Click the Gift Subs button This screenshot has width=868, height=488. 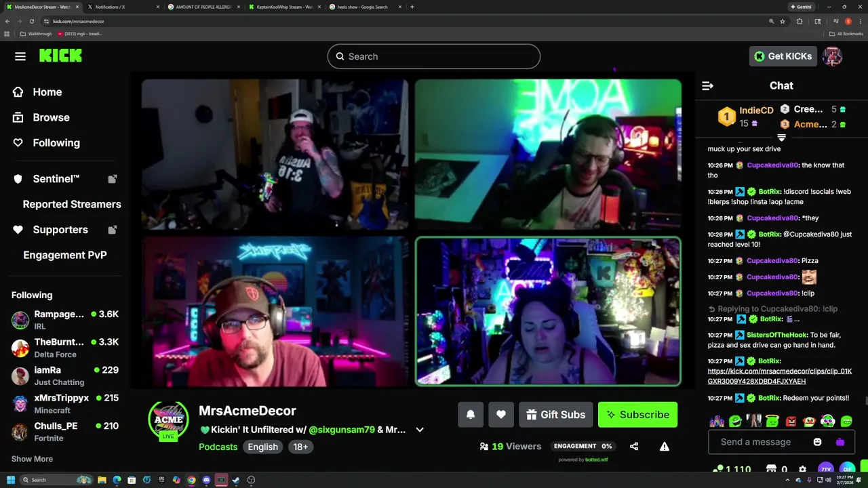(556, 415)
